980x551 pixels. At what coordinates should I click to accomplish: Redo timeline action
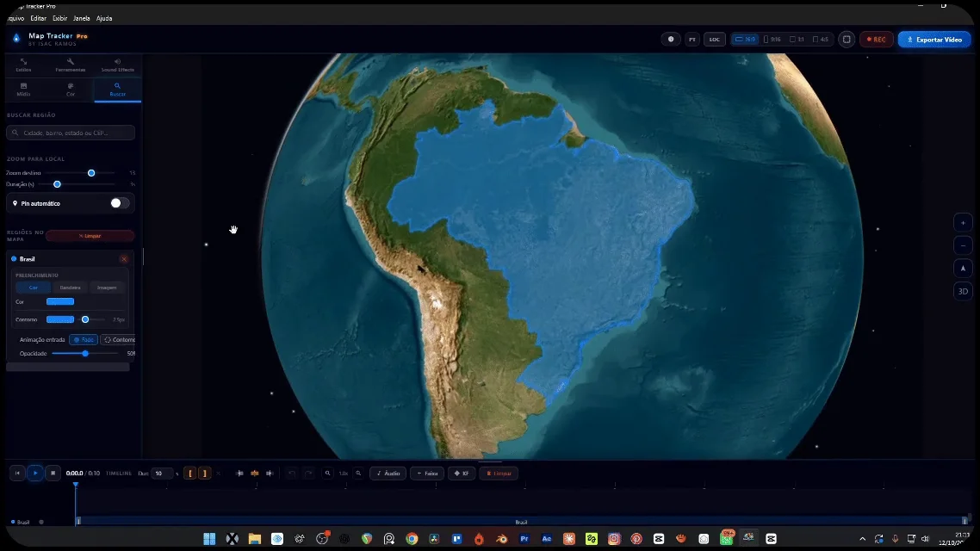point(309,474)
